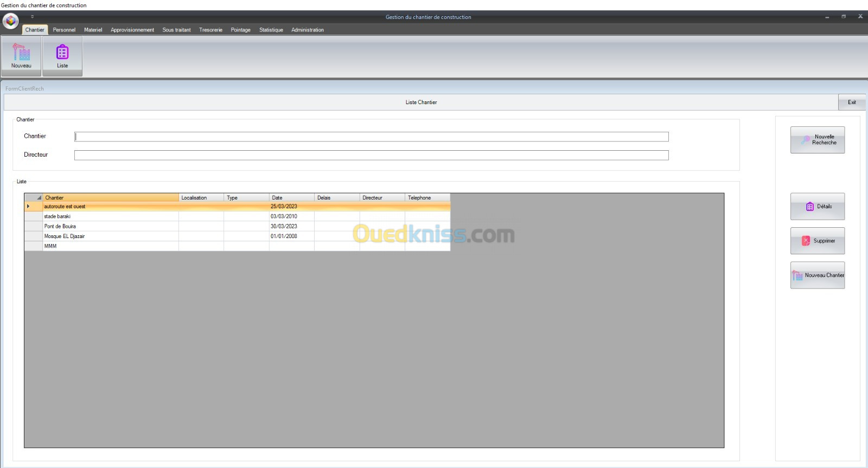Click the date cell 30/03/2023
This screenshot has height=468, width=868.
pos(292,226)
